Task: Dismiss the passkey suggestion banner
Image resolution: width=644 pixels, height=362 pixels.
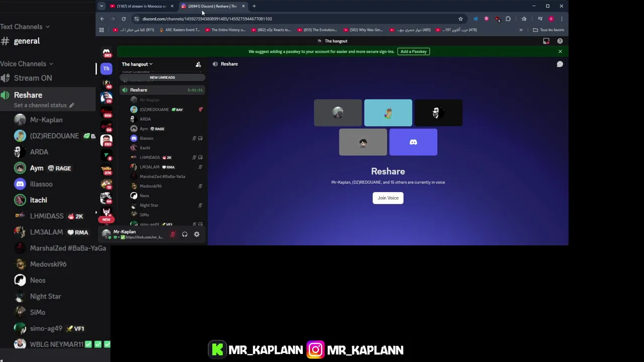Action: (x=560, y=51)
